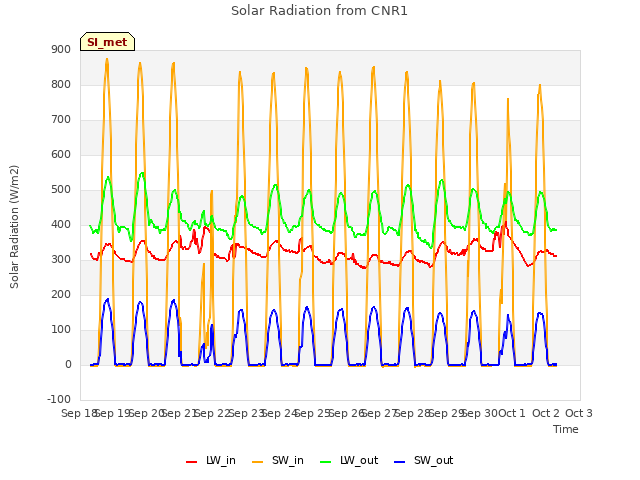640x480 pixels.
Task: Click the chart title Solar Radiation from CNR1
Action: pos(319,11)
